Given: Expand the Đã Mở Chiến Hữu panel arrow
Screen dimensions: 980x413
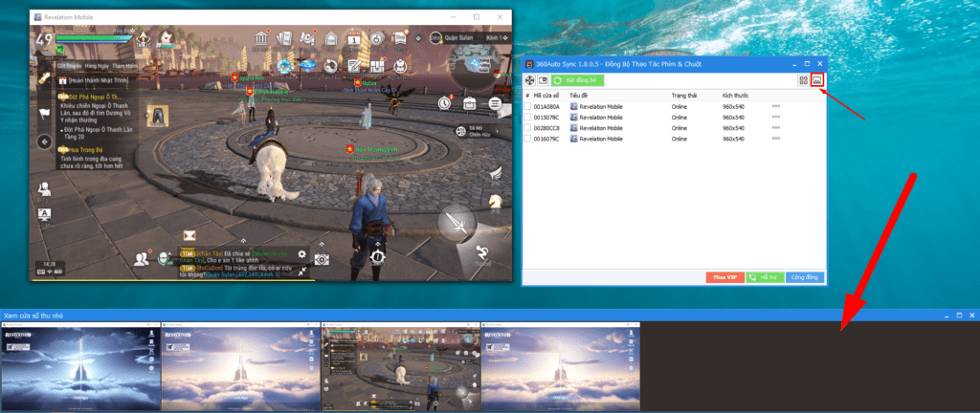Looking at the screenshot, I should (498, 131).
